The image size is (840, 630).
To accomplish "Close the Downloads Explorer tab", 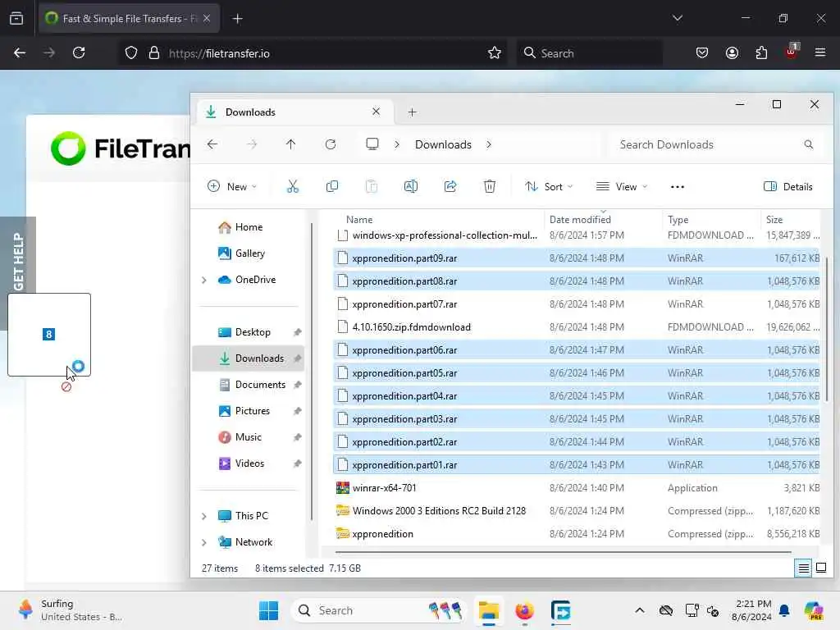I will [376, 112].
